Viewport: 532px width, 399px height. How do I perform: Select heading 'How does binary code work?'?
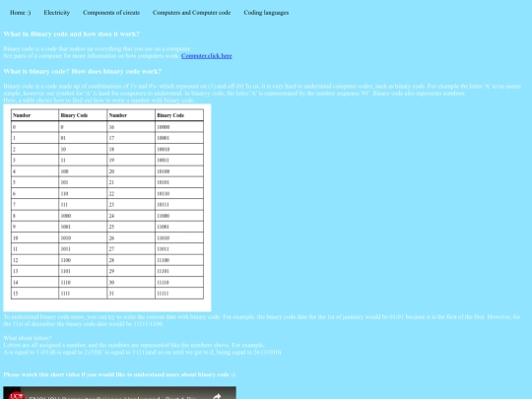(116, 71)
